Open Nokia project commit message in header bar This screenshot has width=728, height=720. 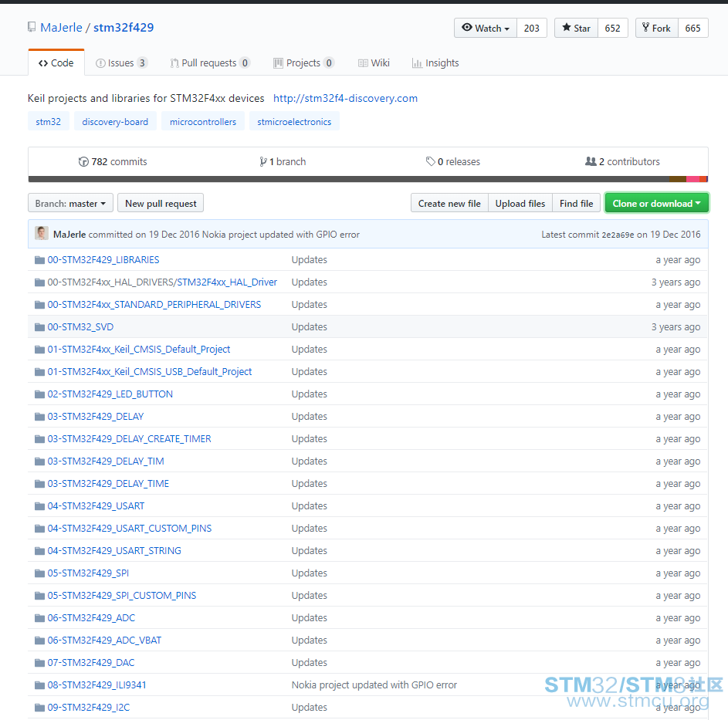pos(281,235)
